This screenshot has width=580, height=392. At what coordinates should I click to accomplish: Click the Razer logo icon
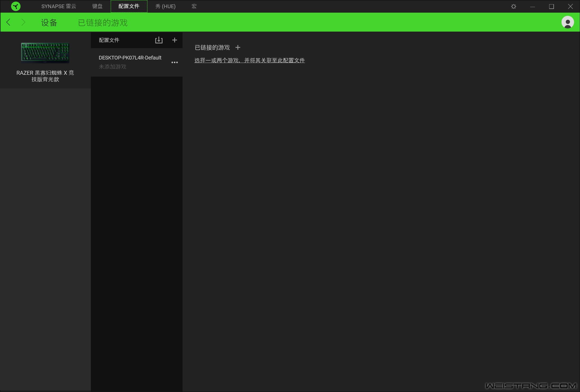coord(16,6)
